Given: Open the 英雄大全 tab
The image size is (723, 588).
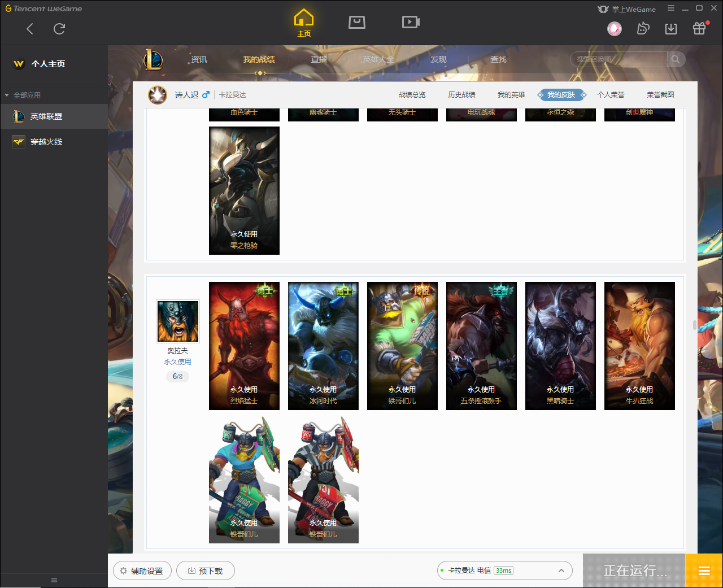Looking at the screenshot, I should click(x=378, y=59).
